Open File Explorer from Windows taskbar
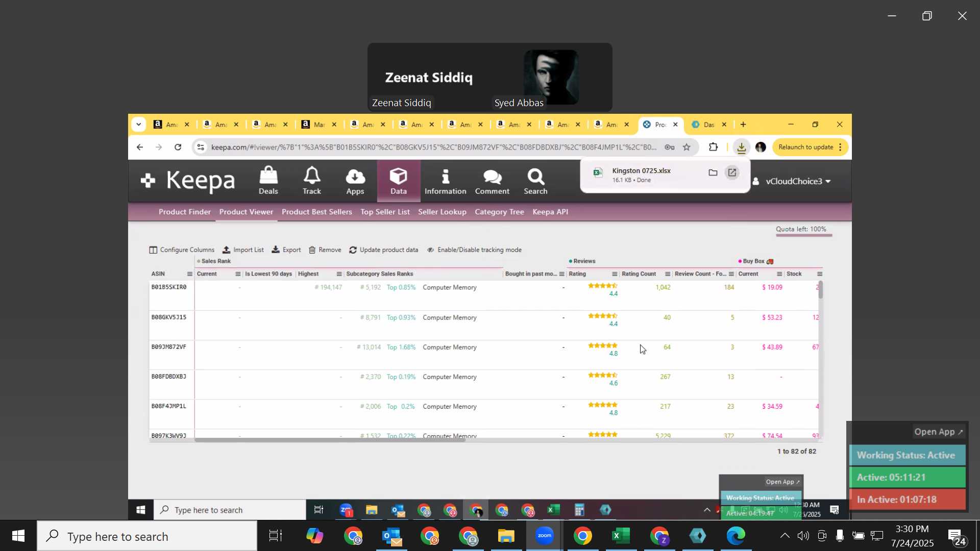The height and width of the screenshot is (551, 980). (x=506, y=536)
